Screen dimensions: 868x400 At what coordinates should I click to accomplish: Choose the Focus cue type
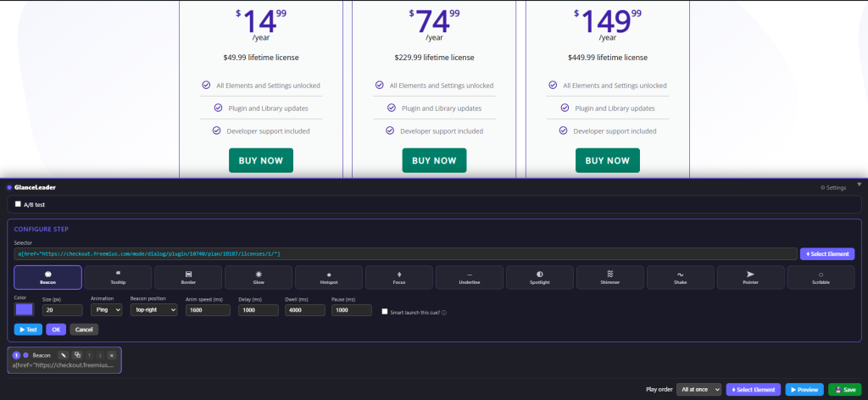(x=399, y=277)
